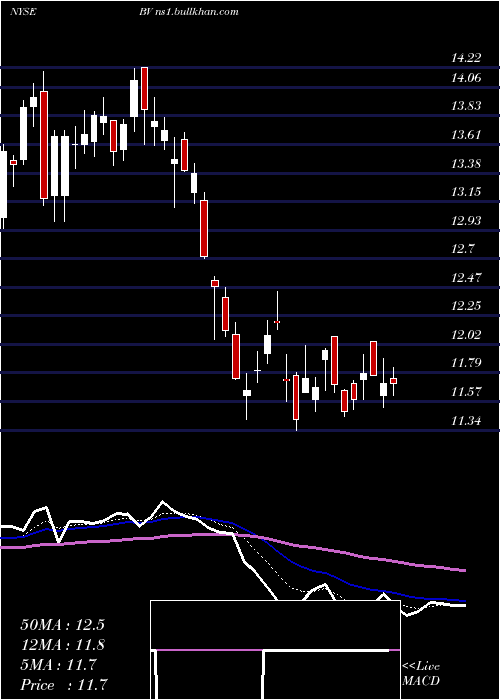Click the 12.93 price axis label
Screen dimensions: 500x700
466,221
